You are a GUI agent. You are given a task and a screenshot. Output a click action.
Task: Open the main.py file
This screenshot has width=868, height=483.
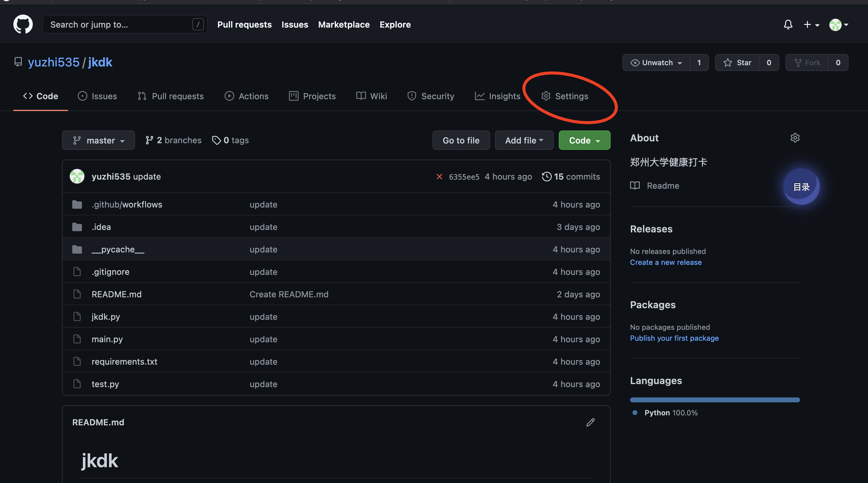tap(107, 339)
